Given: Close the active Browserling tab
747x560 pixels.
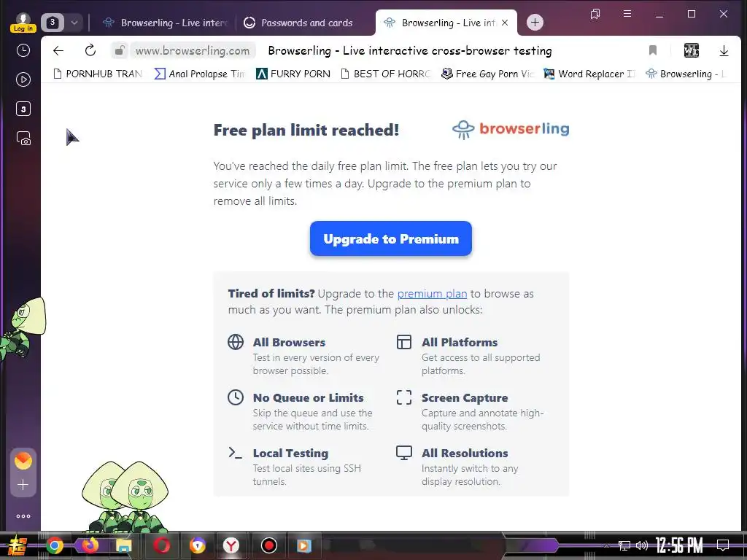Looking at the screenshot, I should [505, 23].
